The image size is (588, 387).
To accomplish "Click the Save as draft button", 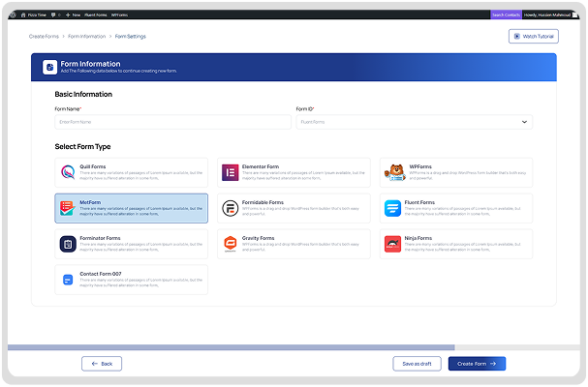I will pos(417,364).
